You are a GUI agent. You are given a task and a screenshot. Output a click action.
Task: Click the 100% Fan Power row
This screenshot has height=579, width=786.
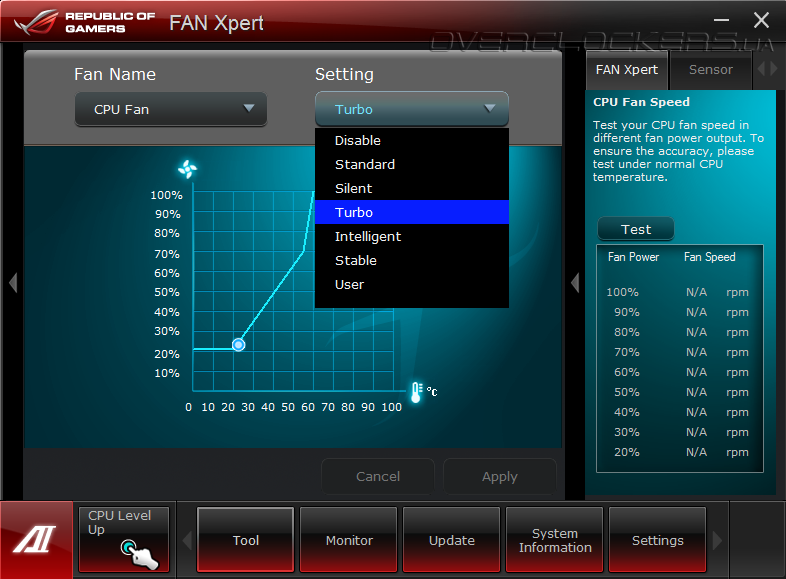point(679,292)
